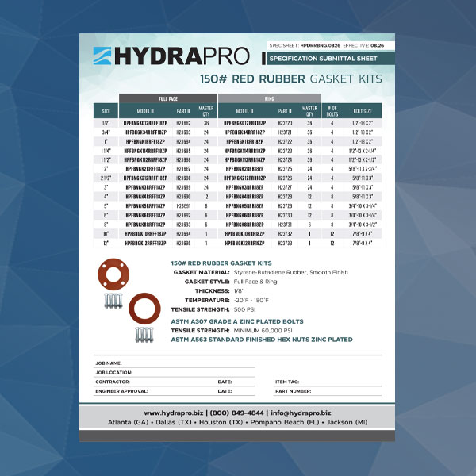Click temperature value -20°F - 180°F
The width and height of the screenshot is (476, 476).
(251, 300)
